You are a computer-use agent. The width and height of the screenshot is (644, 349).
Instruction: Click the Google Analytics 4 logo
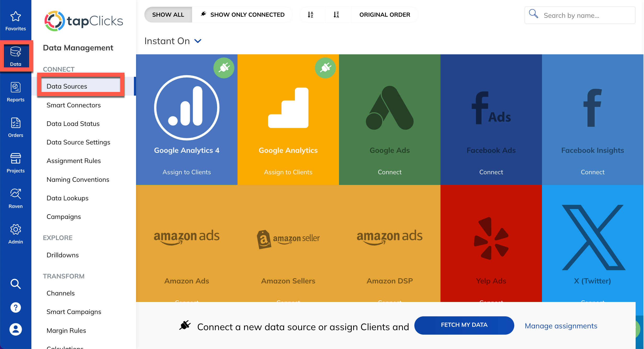click(187, 108)
